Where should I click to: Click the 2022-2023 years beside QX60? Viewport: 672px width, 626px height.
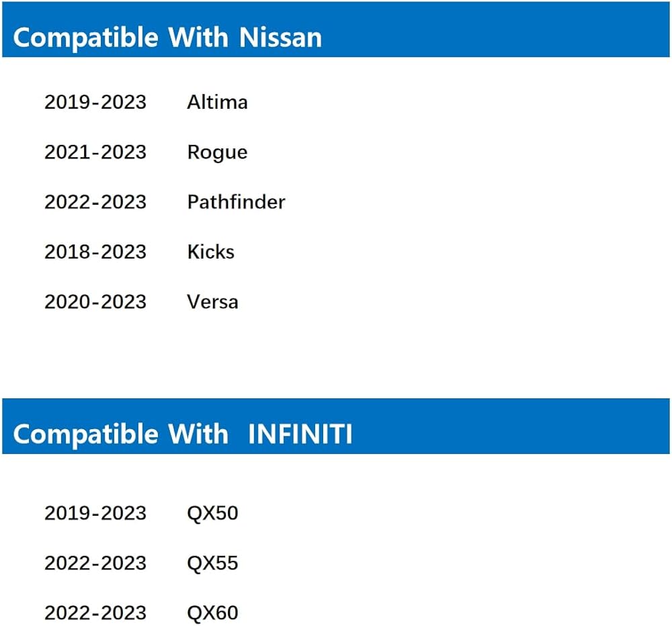coord(95,613)
